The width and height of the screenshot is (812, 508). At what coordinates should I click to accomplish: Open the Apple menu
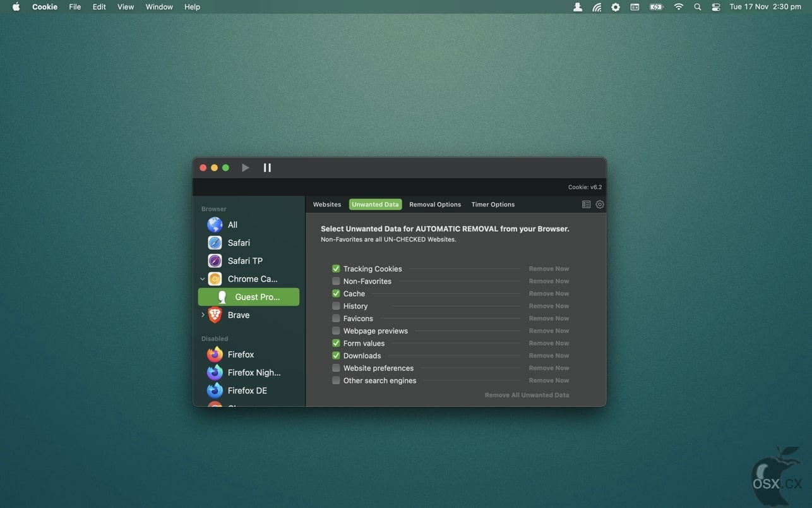(16, 7)
